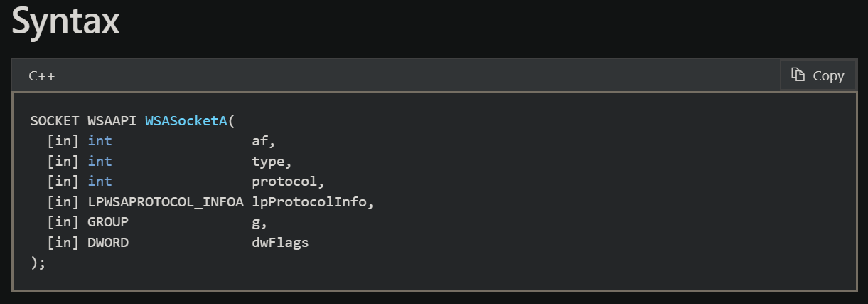This screenshot has height=304, width=868.
Task: Click the g parameter name
Action: [256, 222]
